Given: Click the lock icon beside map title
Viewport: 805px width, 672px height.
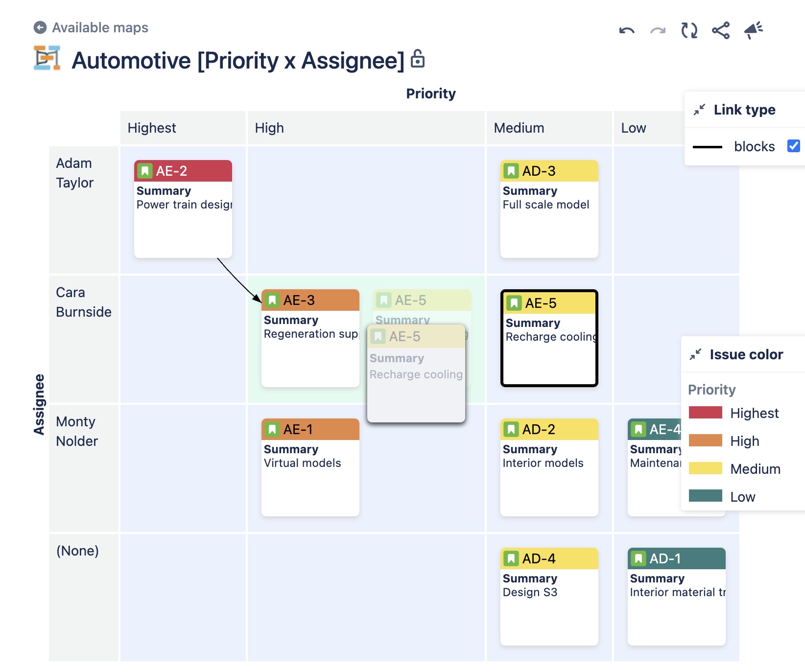Looking at the screenshot, I should [x=417, y=59].
